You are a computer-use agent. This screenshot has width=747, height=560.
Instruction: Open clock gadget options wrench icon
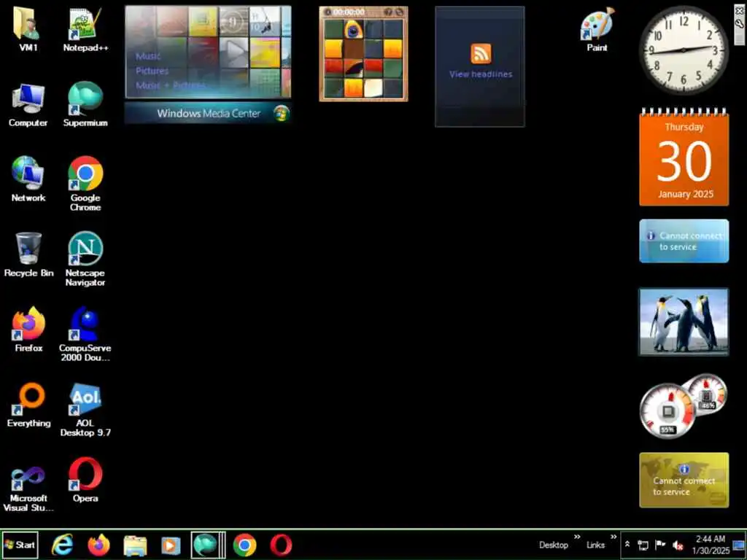pyautogui.click(x=740, y=23)
